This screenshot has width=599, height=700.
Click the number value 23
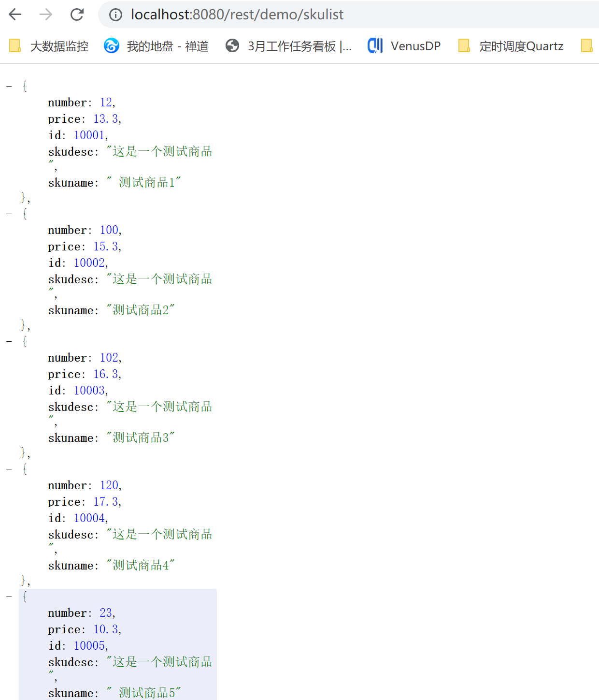tap(106, 613)
